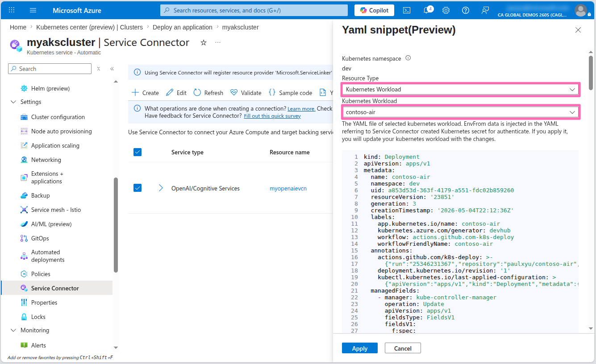The height and width of the screenshot is (364, 596).
Task: Open the Kubernetes Workload dropdown
Action: pyautogui.click(x=460, y=112)
